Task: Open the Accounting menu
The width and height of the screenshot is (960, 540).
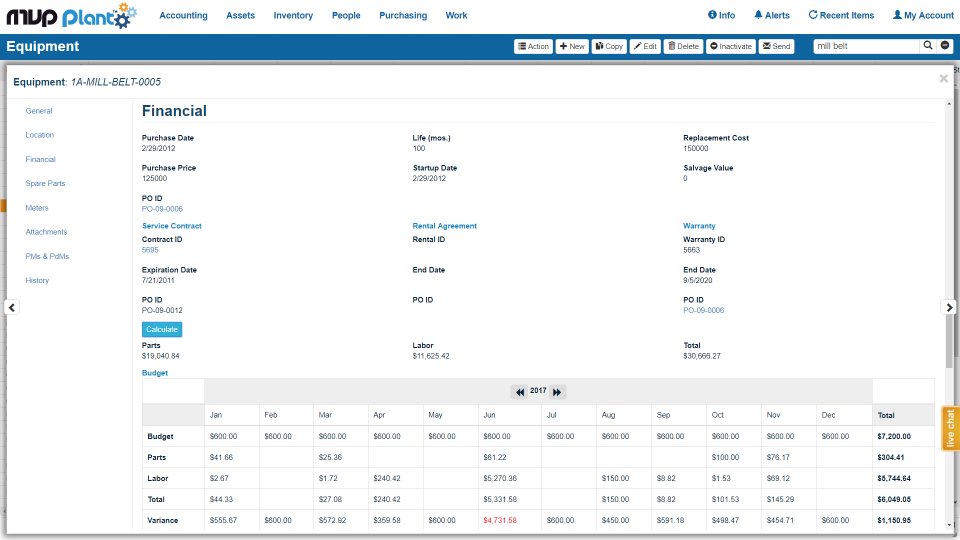Action: [183, 15]
